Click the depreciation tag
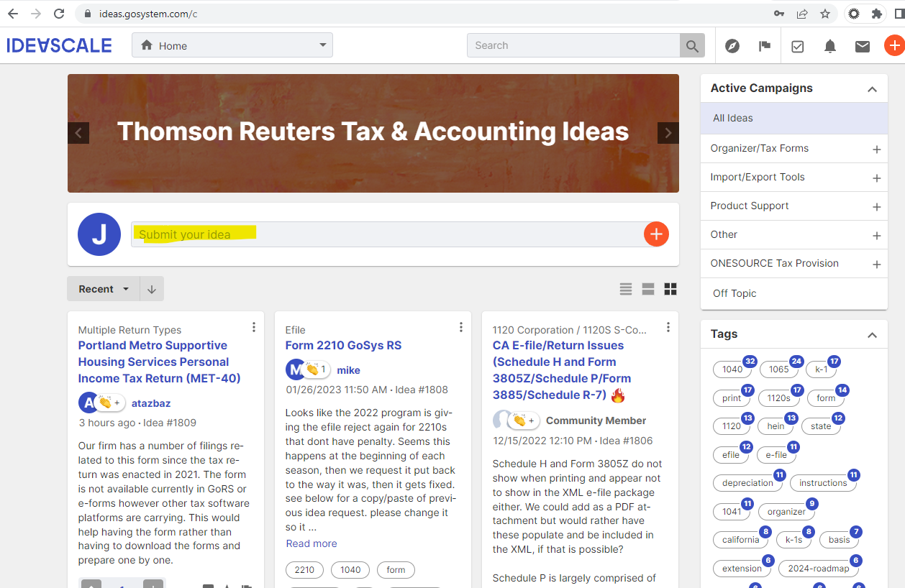Screen dimensions: 905x588 click(x=747, y=483)
